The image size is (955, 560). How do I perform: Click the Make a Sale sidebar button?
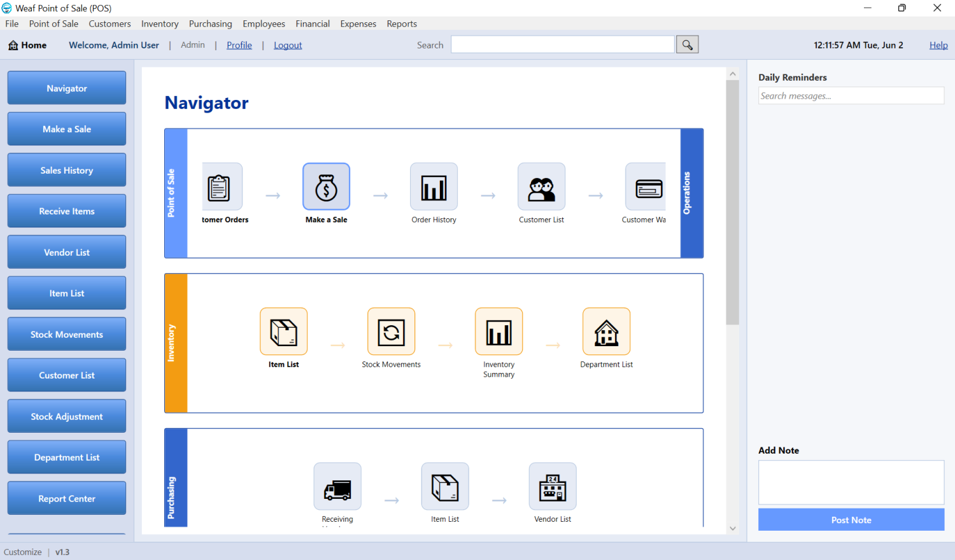coord(67,129)
